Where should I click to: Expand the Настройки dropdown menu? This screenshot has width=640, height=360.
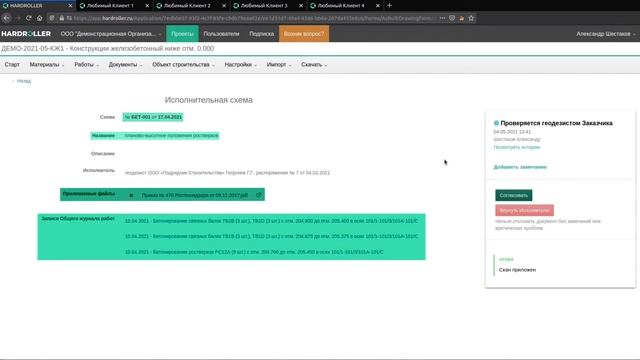point(240,65)
